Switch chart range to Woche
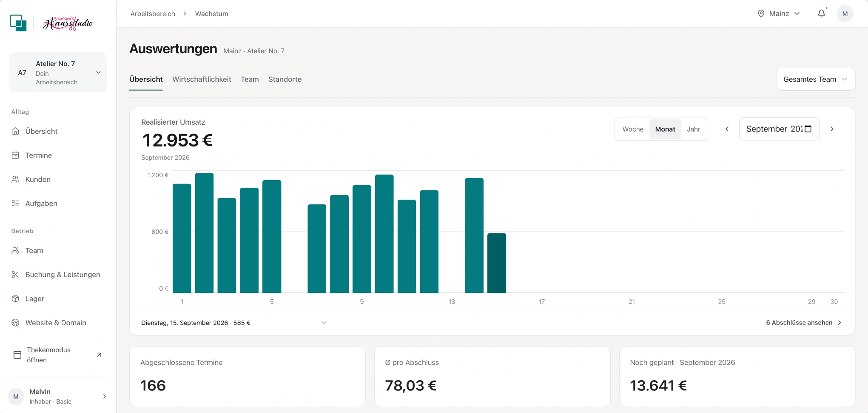 click(633, 129)
